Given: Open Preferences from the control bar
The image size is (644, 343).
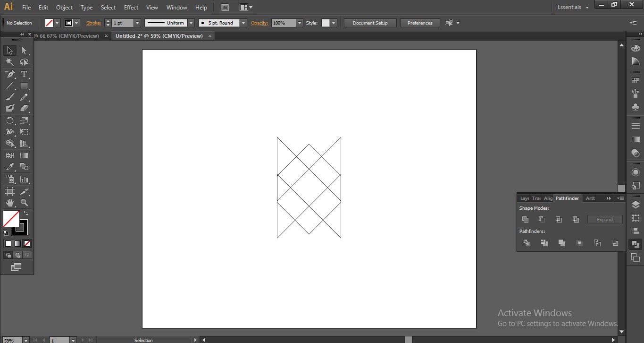Looking at the screenshot, I should coord(419,23).
